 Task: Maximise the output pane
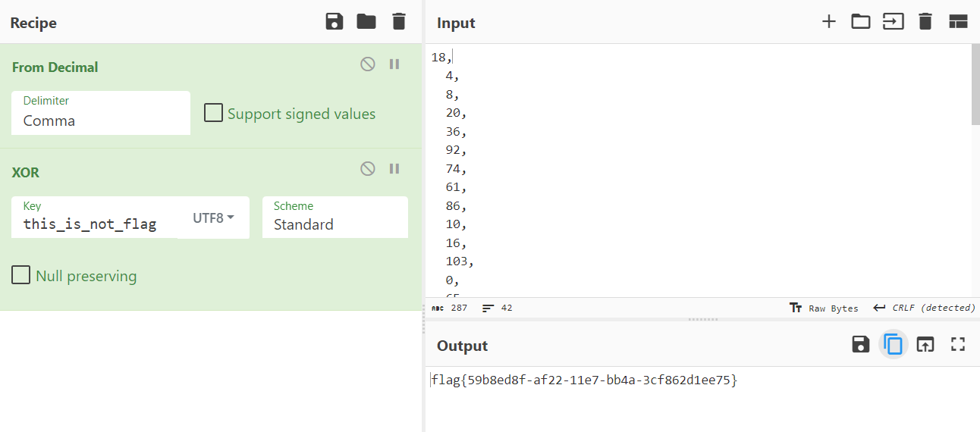958,345
